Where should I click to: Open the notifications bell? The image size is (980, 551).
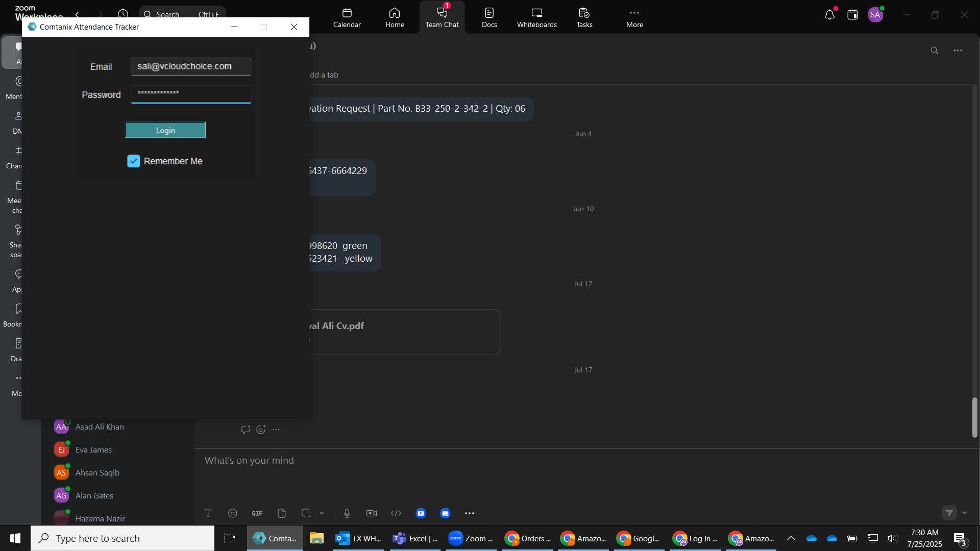click(830, 15)
